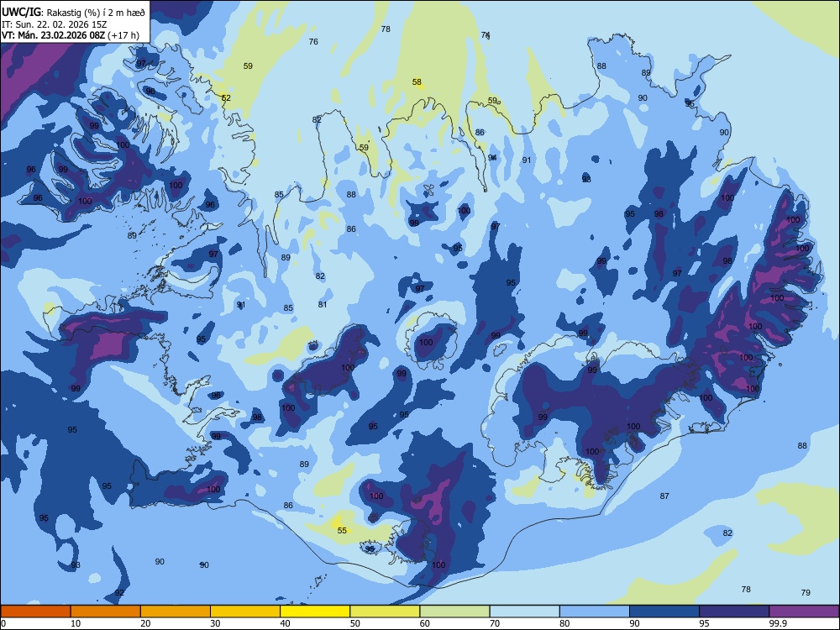Click the humidity value '79' on the map

point(806,592)
